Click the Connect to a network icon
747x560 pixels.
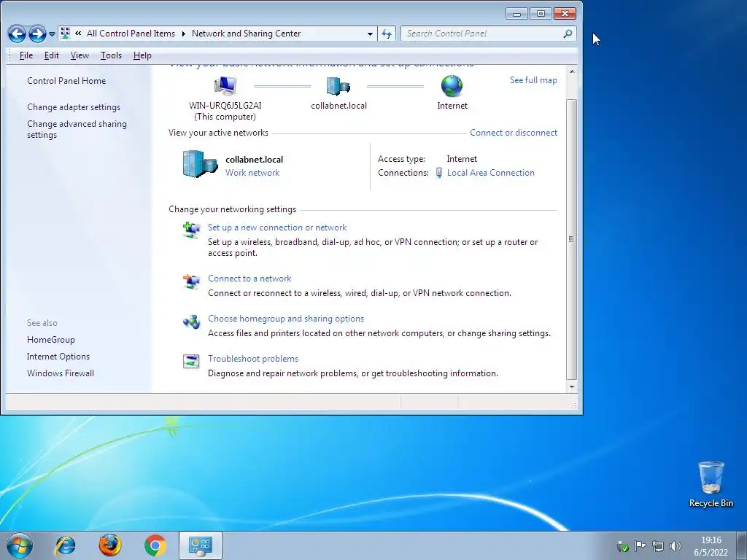pyautogui.click(x=192, y=281)
